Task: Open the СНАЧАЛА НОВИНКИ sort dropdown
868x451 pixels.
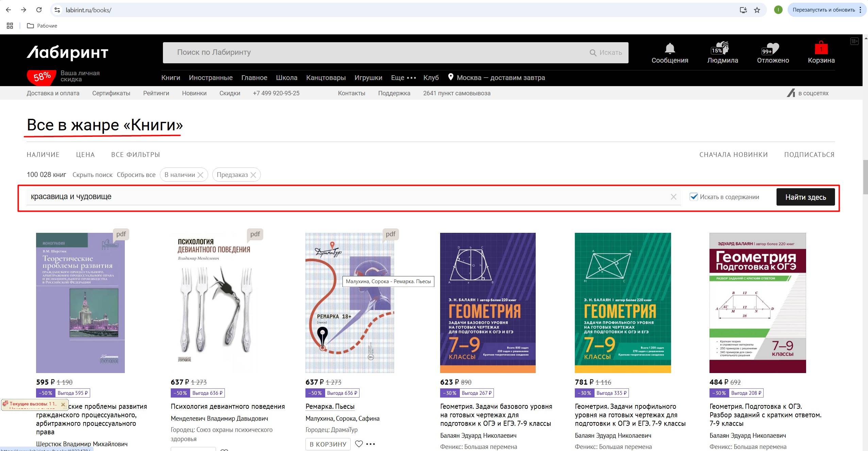Action: pos(734,155)
